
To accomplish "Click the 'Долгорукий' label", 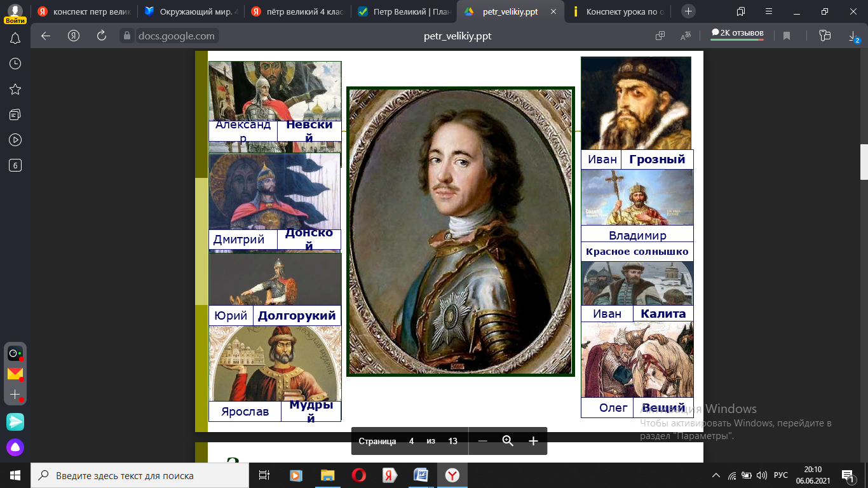I will tap(297, 316).
